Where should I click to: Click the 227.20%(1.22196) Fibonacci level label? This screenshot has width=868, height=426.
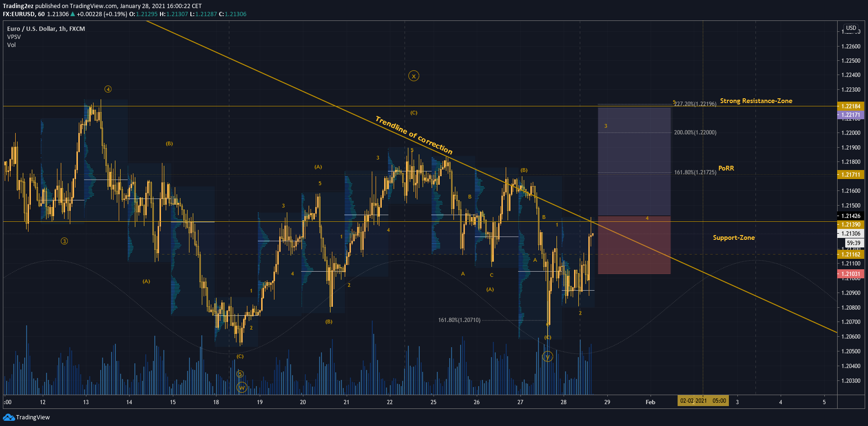click(x=695, y=104)
